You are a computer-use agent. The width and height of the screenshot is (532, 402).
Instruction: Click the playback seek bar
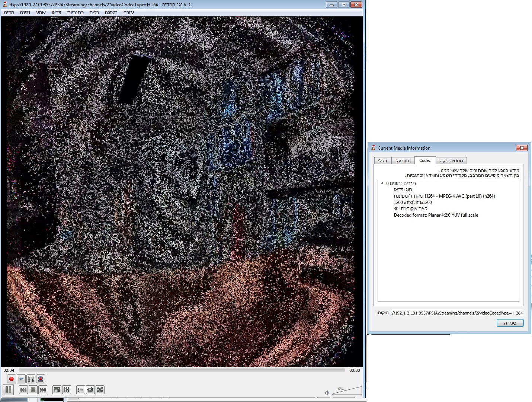pos(182,370)
